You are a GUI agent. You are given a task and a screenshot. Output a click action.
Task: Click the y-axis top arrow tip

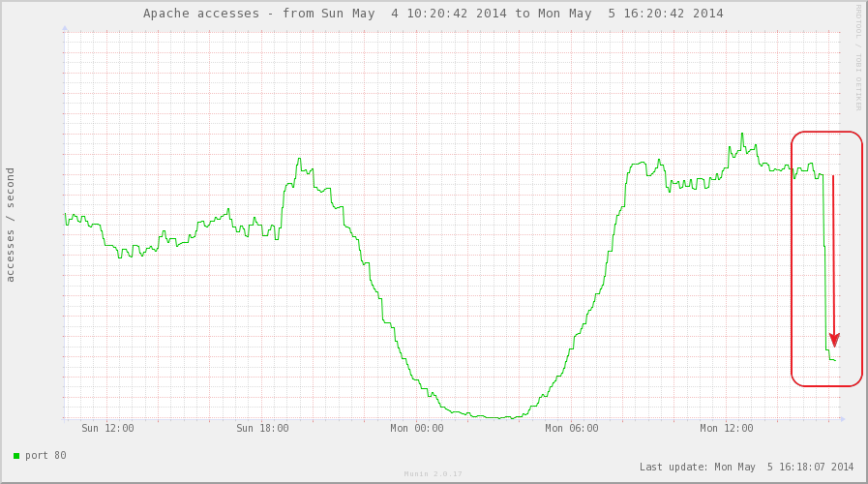point(65,28)
